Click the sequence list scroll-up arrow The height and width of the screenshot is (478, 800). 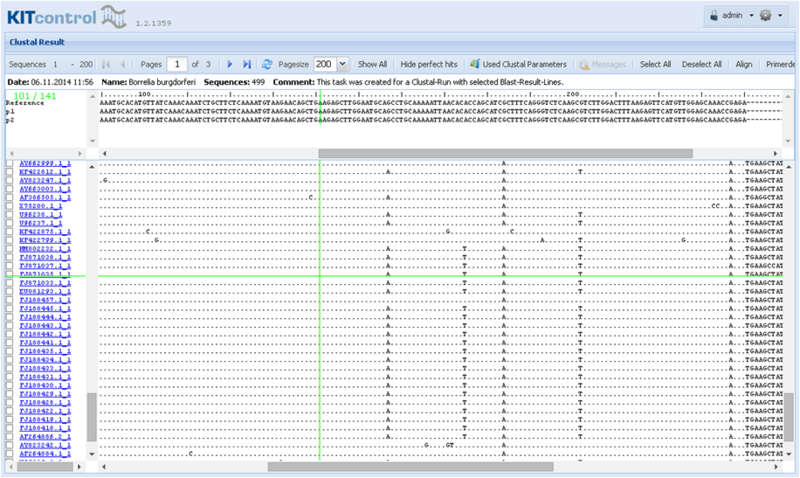coord(92,167)
